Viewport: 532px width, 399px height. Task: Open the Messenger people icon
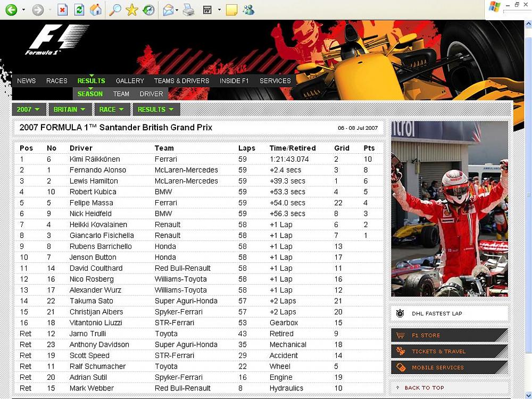[248, 10]
